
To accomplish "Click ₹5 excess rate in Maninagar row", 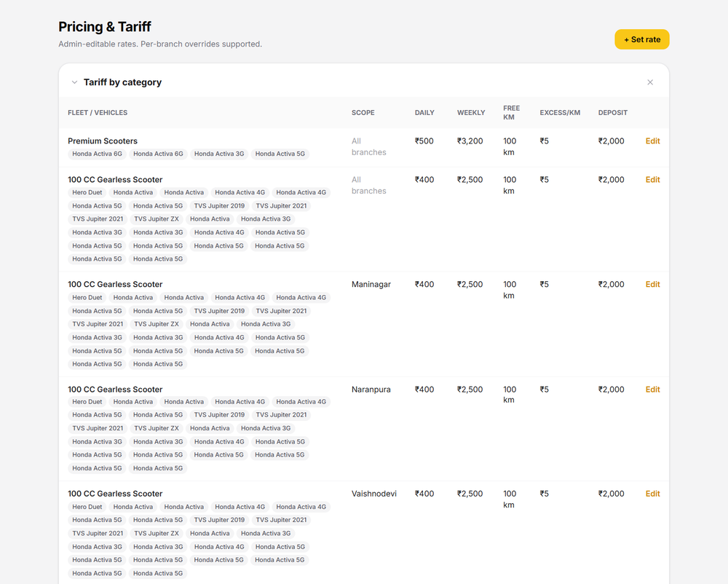I will (x=544, y=284).
